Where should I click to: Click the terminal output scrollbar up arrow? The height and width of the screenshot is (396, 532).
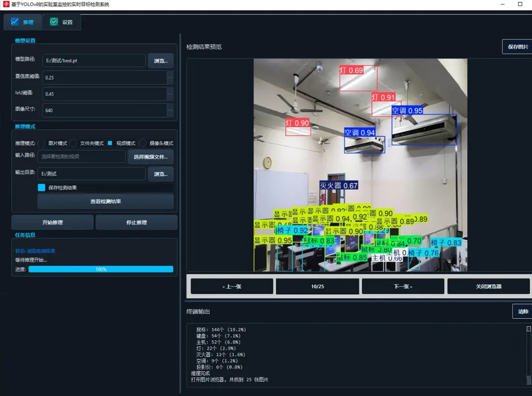pyautogui.click(x=529, y=329)
